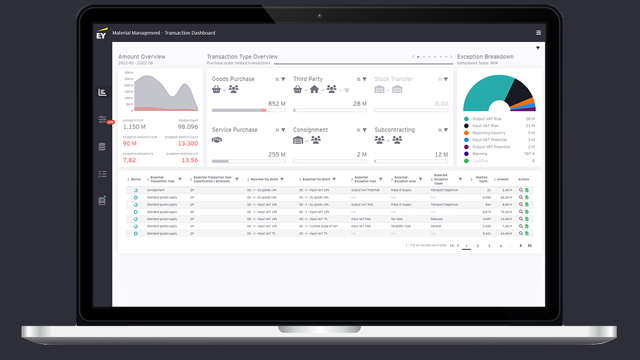Screen dimensions: 640x360
Task: Click the review status icon in the Consignment row
Action: coord(136,190)
